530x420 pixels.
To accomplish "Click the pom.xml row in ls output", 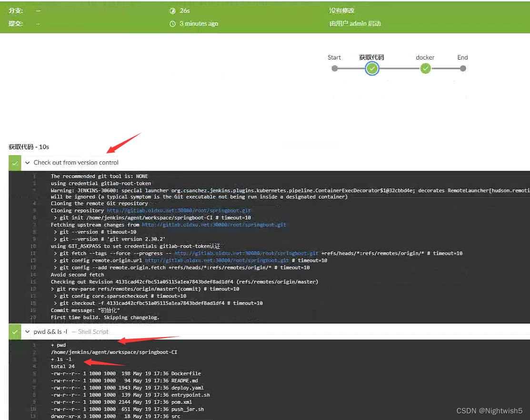I will [121, 402].
